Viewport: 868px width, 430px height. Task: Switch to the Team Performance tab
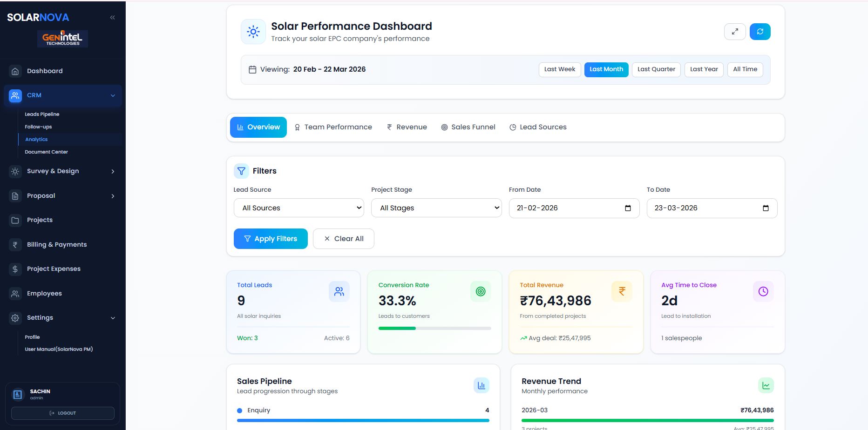tap(333, 127)
